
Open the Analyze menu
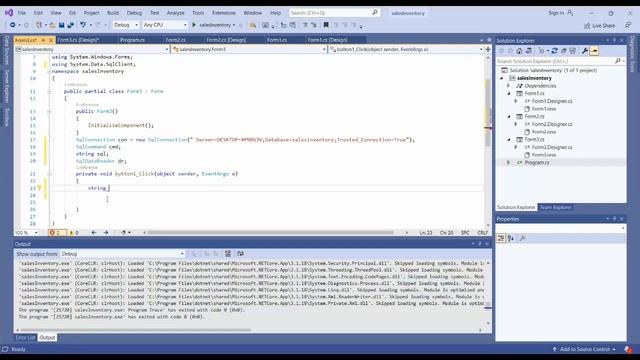point(176,13)
